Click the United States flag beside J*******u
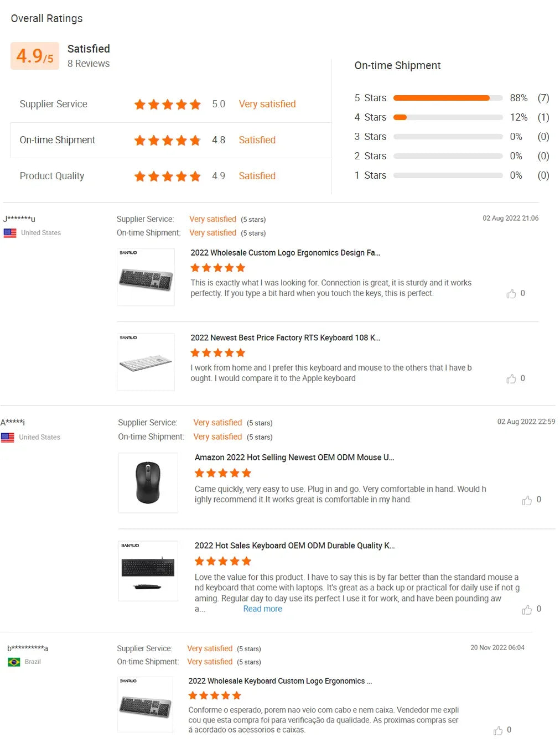Viewport: 560px width, 753px height. pyautogui.click(x=10, y=233)
